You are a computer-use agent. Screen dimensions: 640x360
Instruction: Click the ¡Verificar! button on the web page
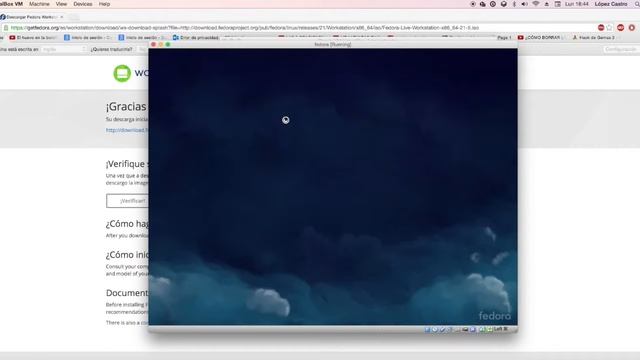127,201
